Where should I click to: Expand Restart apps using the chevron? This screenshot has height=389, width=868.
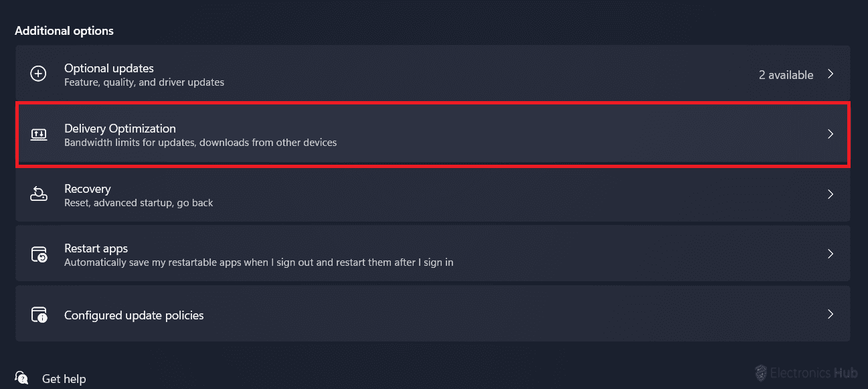pos(831,254)
